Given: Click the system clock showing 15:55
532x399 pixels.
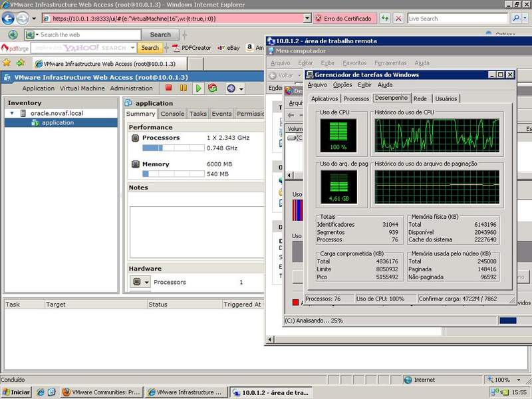Looking at the screenshot, I should pyautogui.click(x=519, y=392).
